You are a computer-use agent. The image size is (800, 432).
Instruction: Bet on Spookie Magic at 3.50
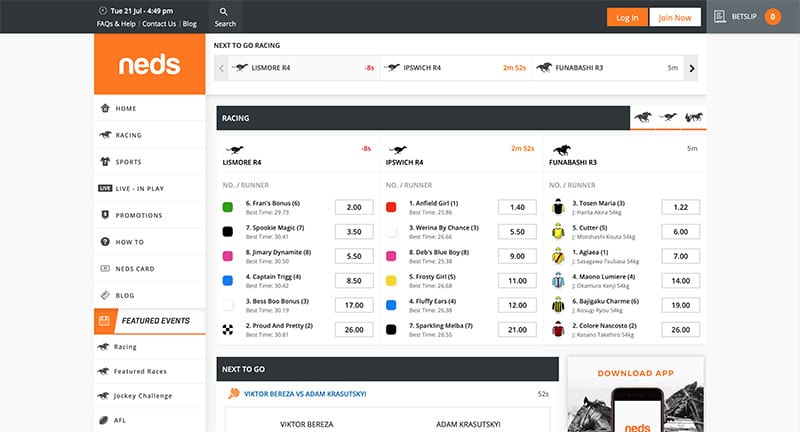click(x=354, y=232)
